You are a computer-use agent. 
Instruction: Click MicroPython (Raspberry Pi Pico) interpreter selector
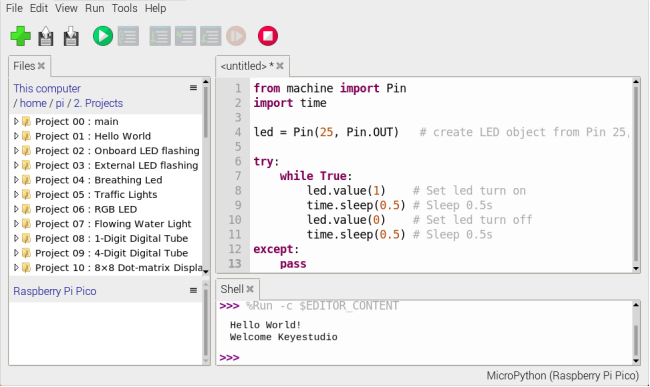click(x=563, y=375)
